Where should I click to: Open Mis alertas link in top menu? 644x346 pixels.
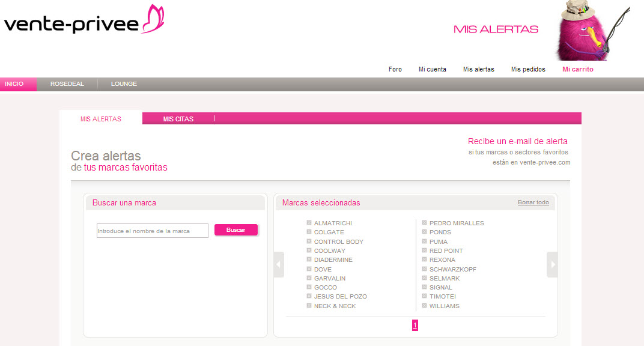(x=479, y=69)
